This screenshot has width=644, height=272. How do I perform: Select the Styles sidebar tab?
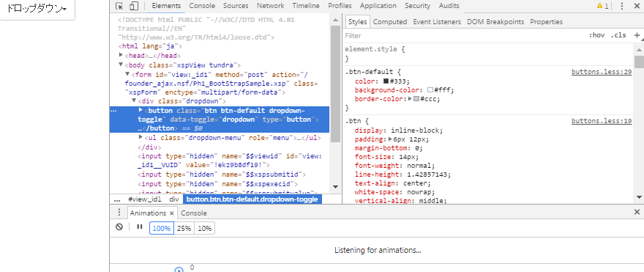[x=357, y=22]
